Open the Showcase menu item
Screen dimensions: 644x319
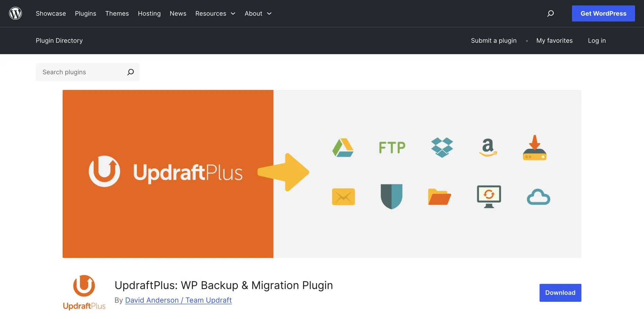51,14
